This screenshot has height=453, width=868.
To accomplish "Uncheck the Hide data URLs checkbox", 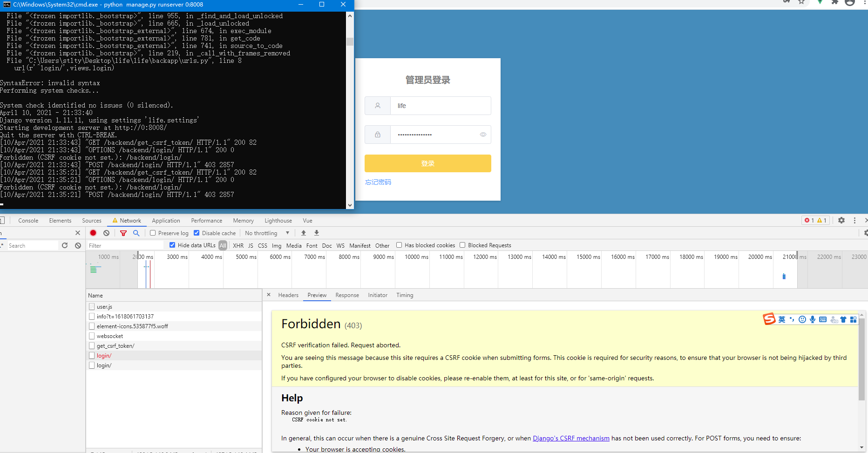I will point(172,245).
